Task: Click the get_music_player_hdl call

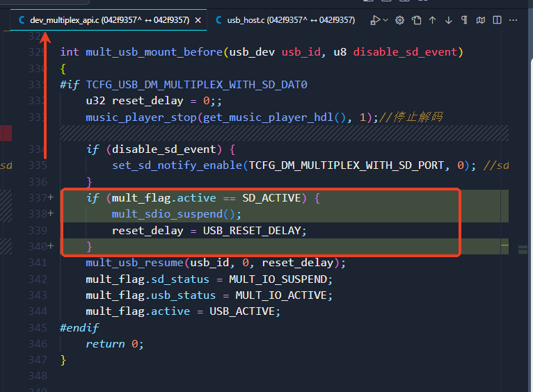Action: tap(269, 117)
